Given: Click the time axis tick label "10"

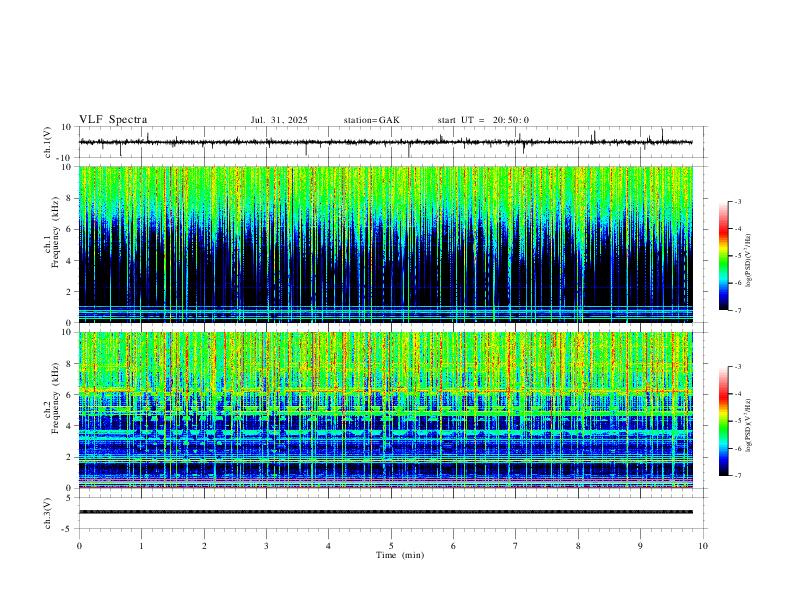Looking at the screenshot, I should 703,546.
